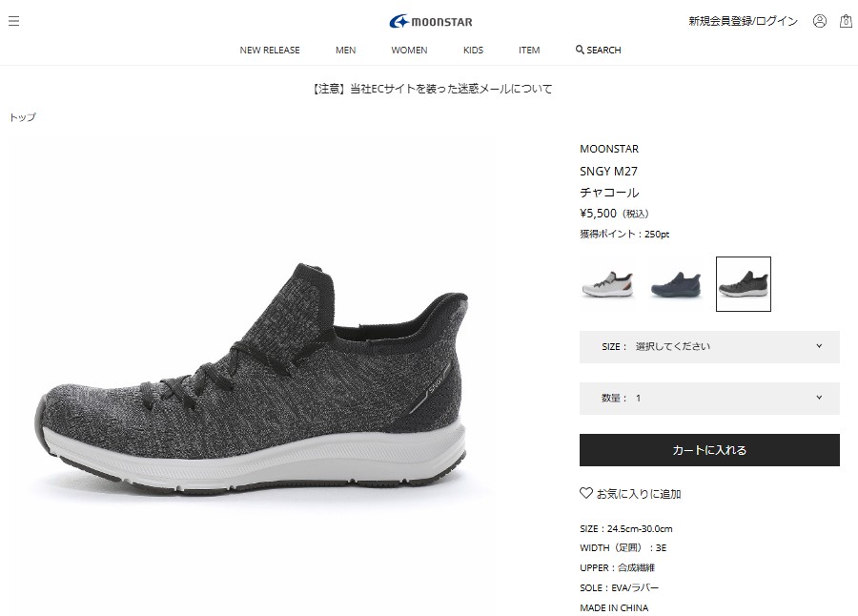This screenshot has height=616, width=858.
Task: Open the hamburger menu icon
Action: 13,21
